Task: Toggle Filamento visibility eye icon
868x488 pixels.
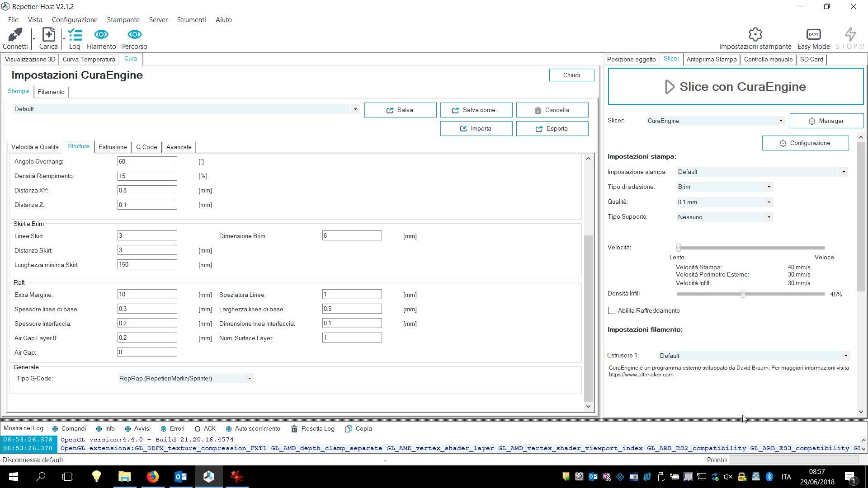Action: point(101,35)
